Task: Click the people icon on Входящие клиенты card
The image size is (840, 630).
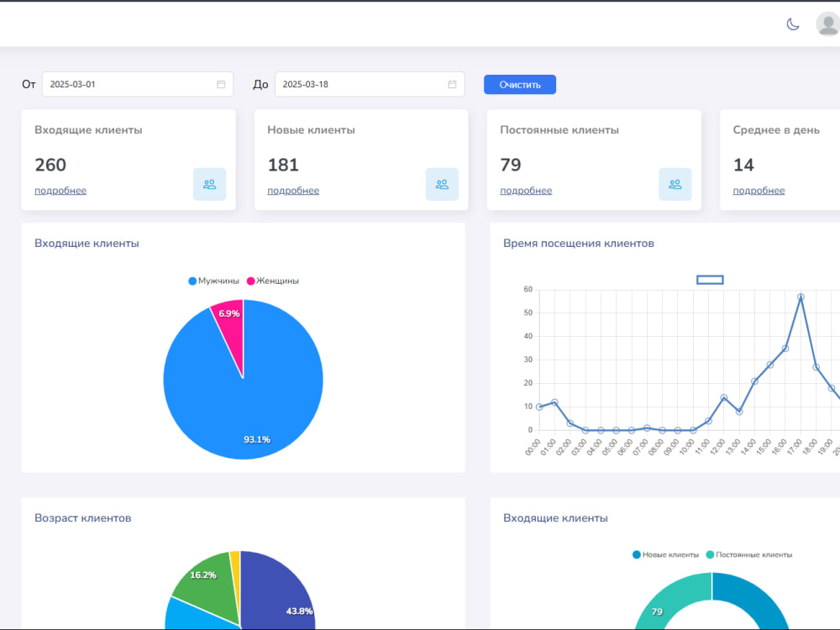Action: click(x=209, y=184)
